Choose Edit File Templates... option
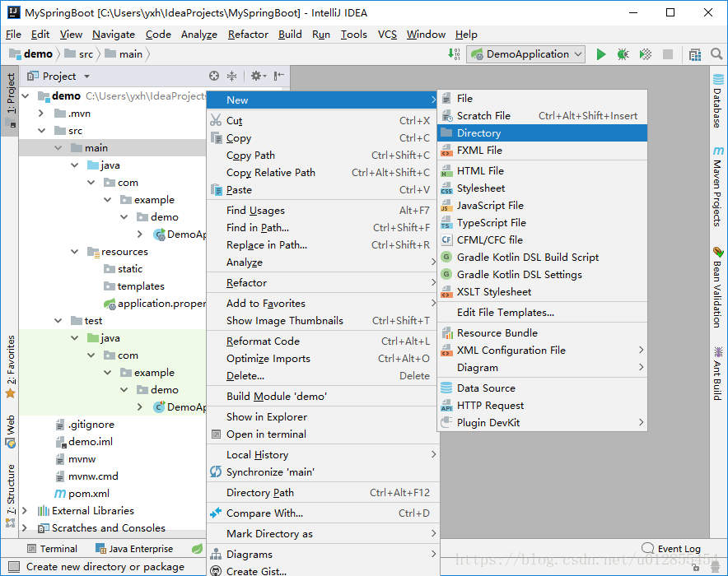This screenshot has height=576, width=728. [542, 312]
